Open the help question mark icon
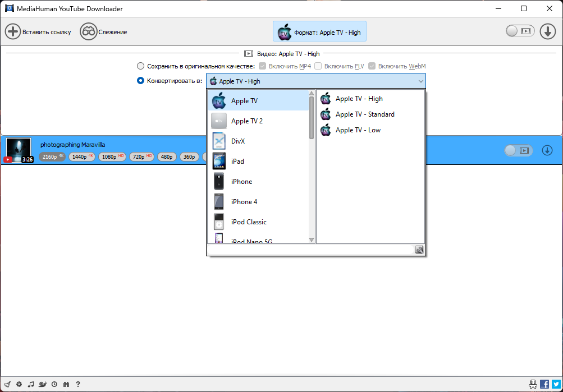 (78, 384)
